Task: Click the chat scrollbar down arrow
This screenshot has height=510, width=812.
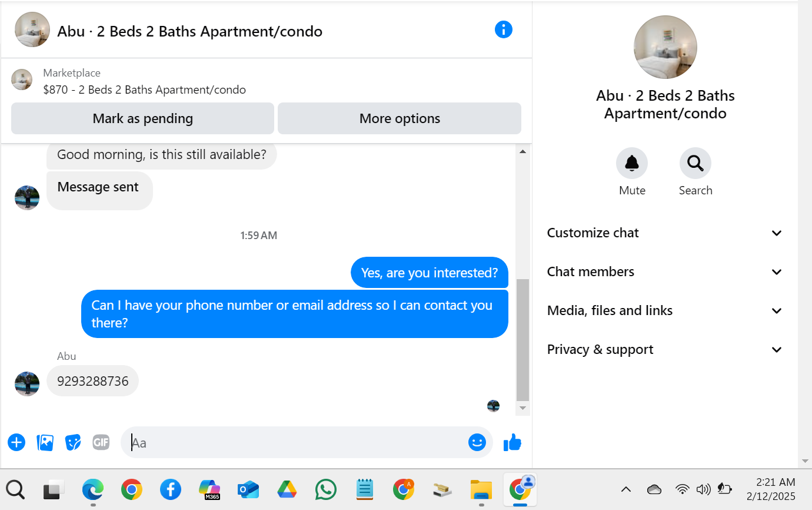Action: [523, 408]
